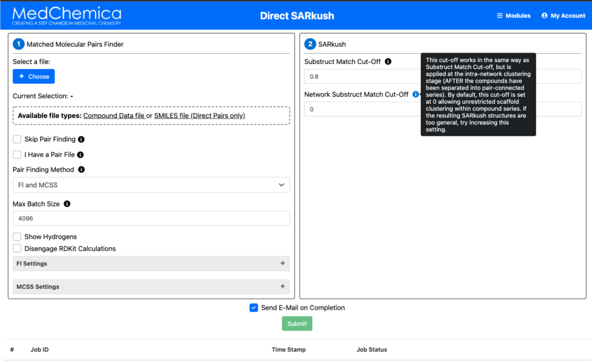
Task: Click the green Submit button
Action: 297,324
